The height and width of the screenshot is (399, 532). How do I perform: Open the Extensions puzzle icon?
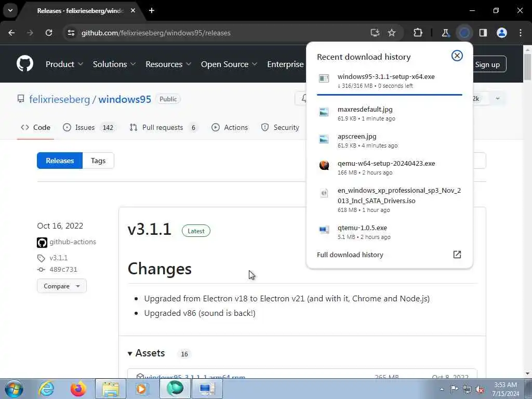(x=418, y=33)
